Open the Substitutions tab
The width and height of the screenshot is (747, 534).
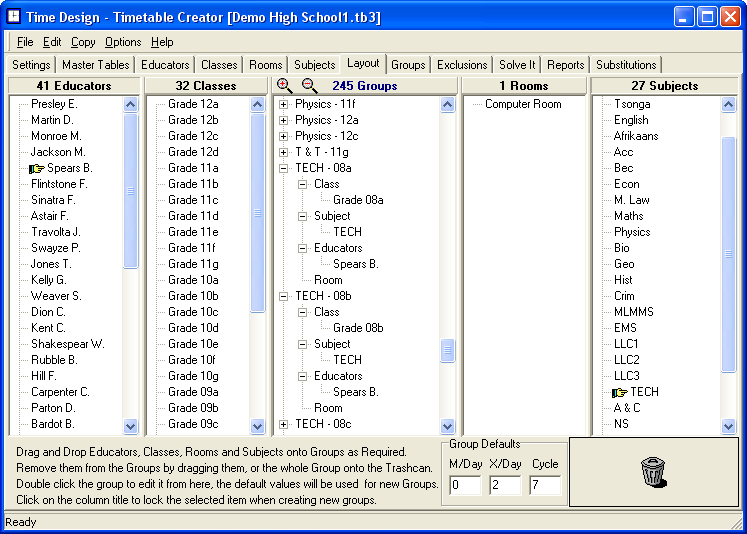626,65
